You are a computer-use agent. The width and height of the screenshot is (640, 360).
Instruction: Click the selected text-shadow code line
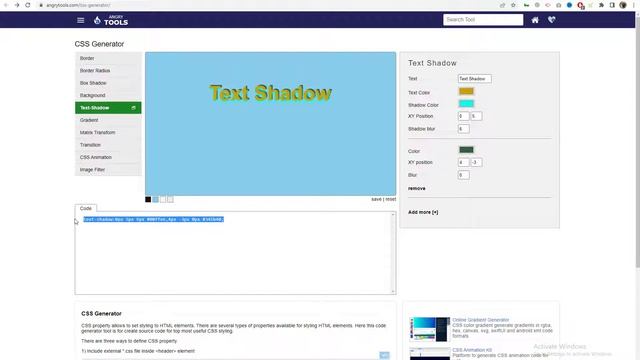[x=153, y=220]
